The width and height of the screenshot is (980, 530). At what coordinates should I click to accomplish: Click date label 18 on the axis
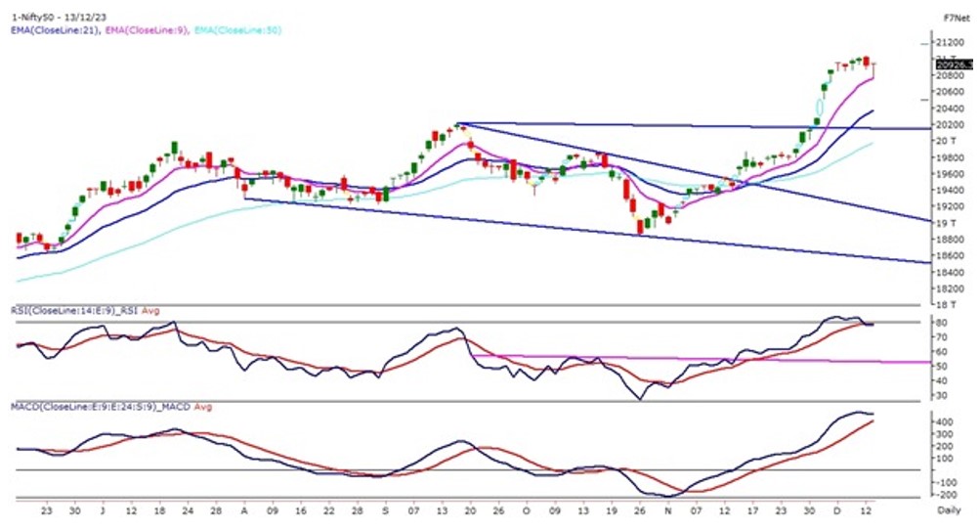[x=159, y=510]
